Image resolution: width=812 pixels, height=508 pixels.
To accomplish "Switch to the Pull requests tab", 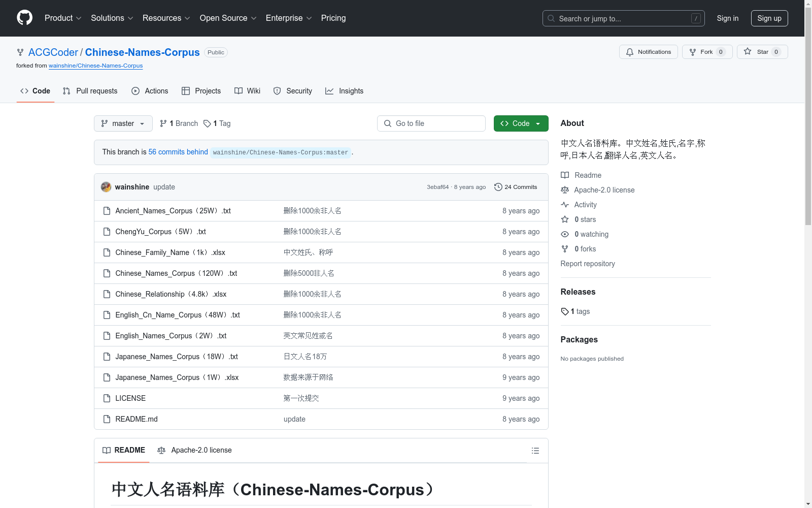I will coord(90,91).
